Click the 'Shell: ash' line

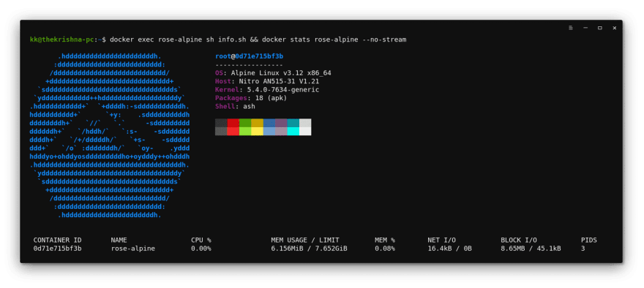(235, 106)
